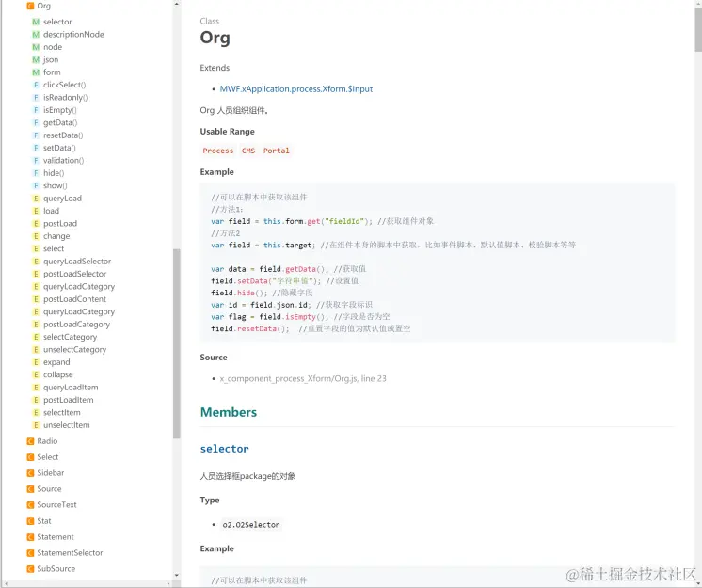Open the SubSource class page
Image resolution: width=702 pixels, height=588 pixels.
click(56, 569)
